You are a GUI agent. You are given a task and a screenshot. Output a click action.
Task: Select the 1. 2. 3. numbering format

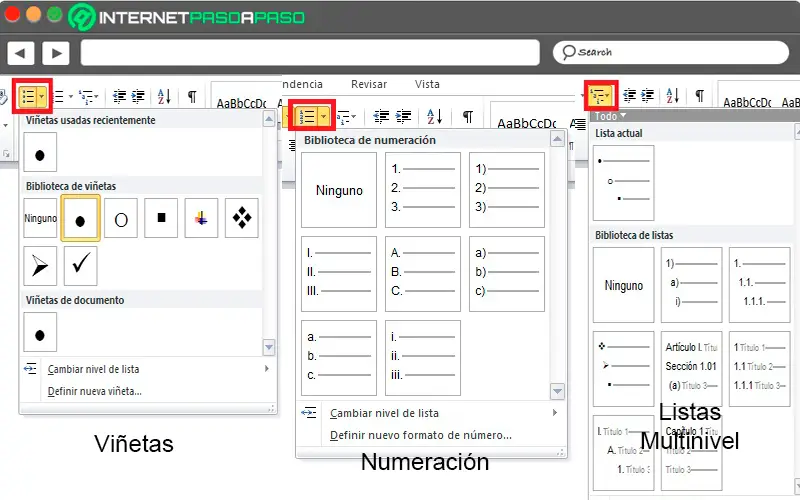coord(423,190)
